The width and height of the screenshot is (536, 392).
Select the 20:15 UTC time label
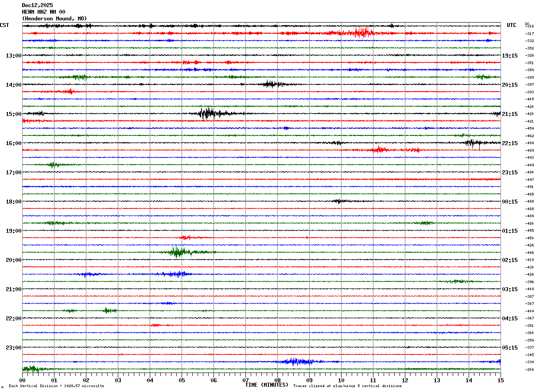pos(510,85)
